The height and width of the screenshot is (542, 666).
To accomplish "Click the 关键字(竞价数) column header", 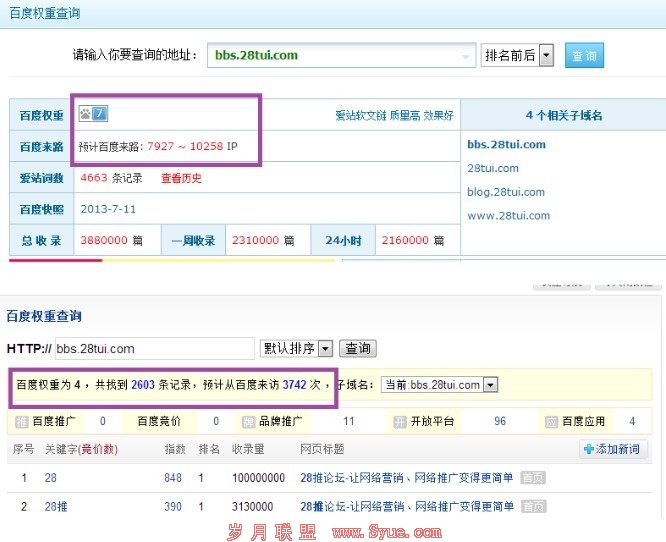I will tap(81, 449).
